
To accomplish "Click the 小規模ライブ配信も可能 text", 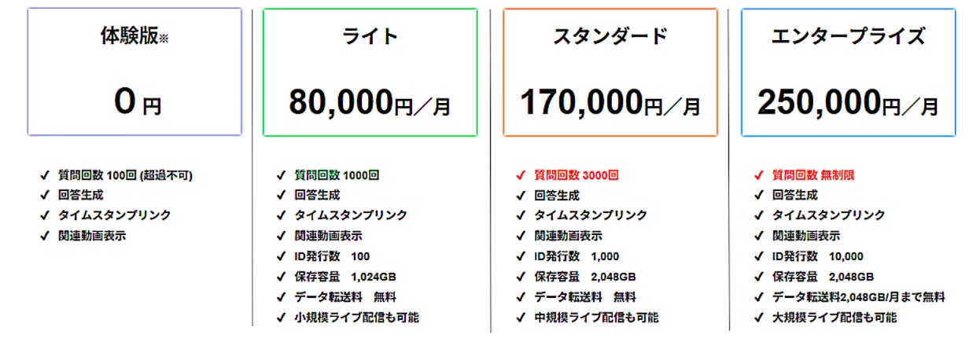I will (356, 318).
